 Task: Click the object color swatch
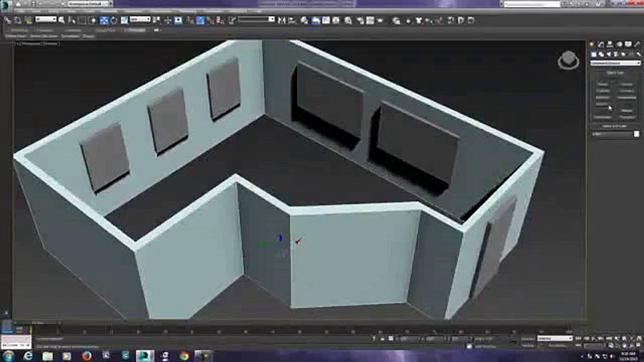pos(636,134)
